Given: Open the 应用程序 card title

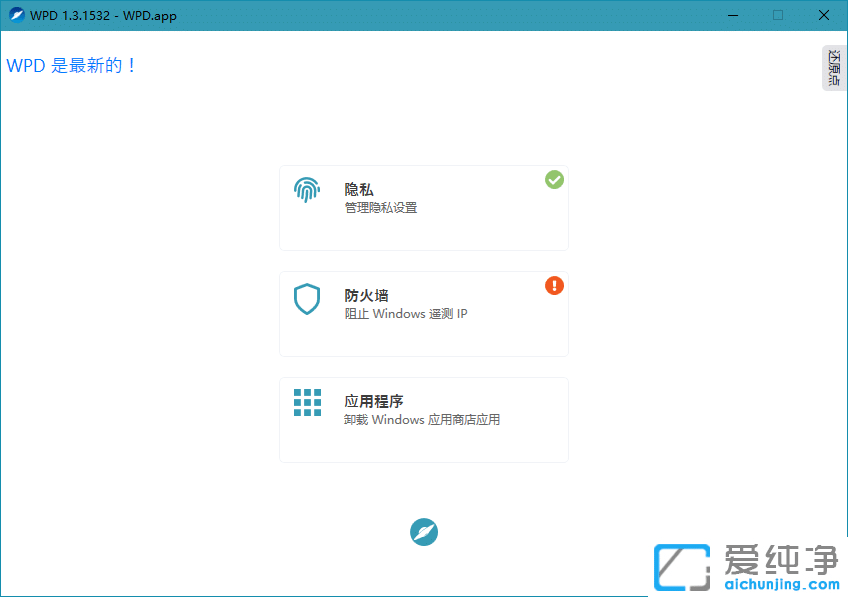Looking at the screenshot, I should tap(374, 401).
